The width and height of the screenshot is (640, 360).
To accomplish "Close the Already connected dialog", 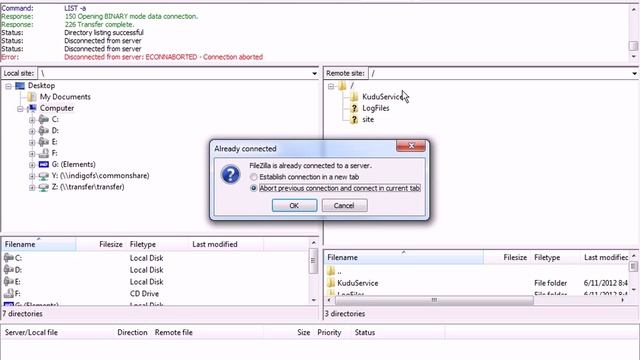I will pos(411,145).
